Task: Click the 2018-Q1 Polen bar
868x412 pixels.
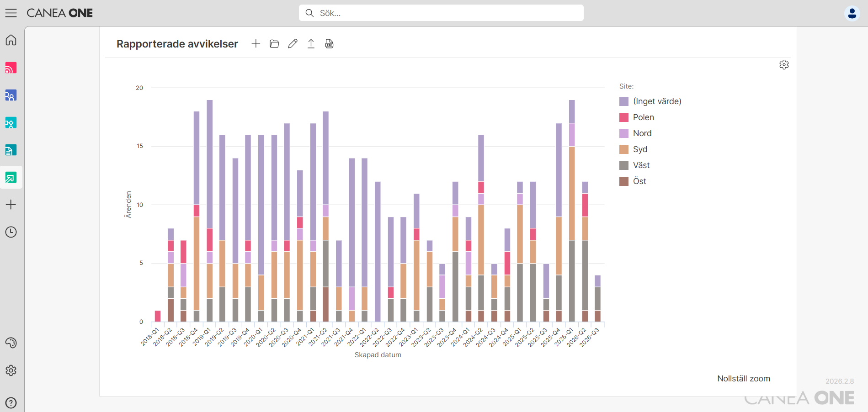Action: point(158,316)
